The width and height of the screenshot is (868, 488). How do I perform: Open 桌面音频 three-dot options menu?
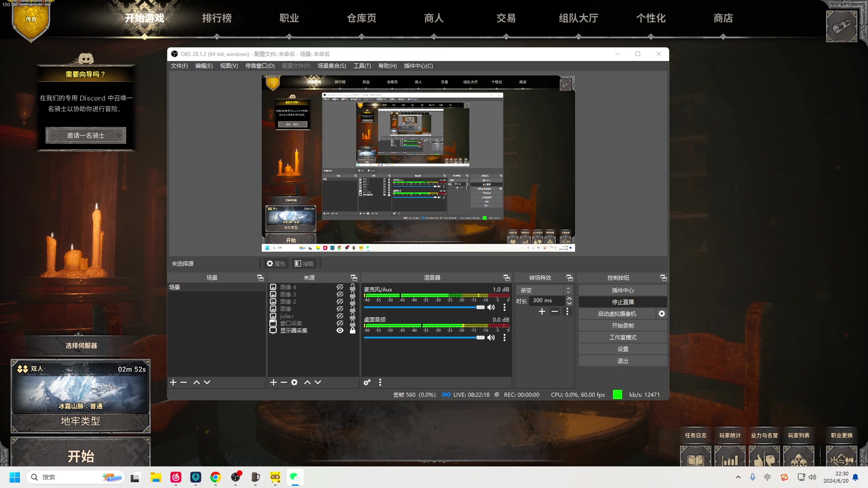pos(505,338)
